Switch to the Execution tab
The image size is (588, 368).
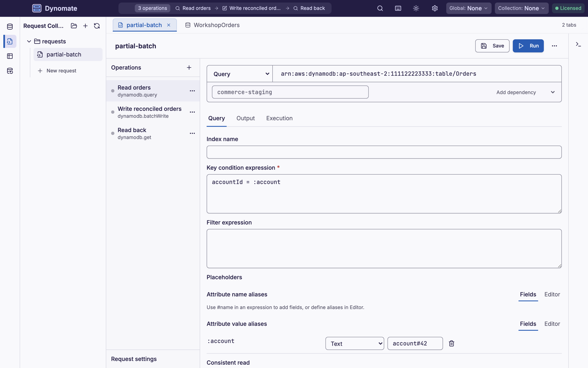pyautogui.click(x=279, y=118)
